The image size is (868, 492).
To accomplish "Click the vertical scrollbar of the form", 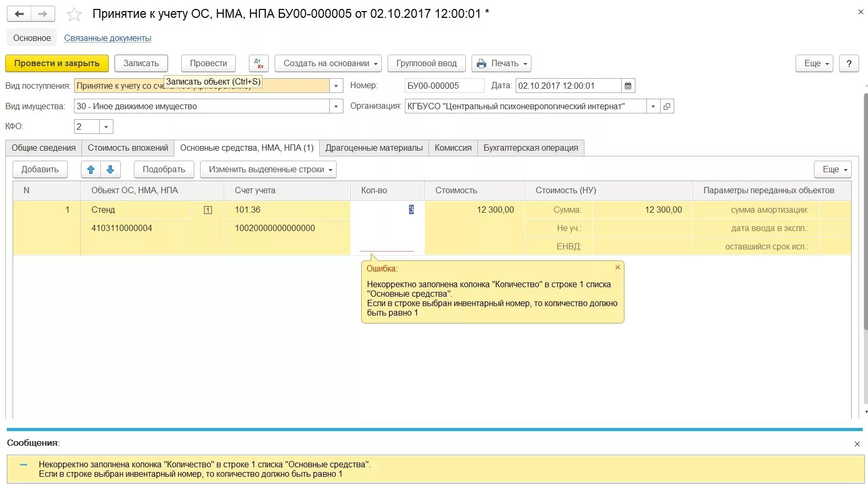I will [x=865, y=212].
